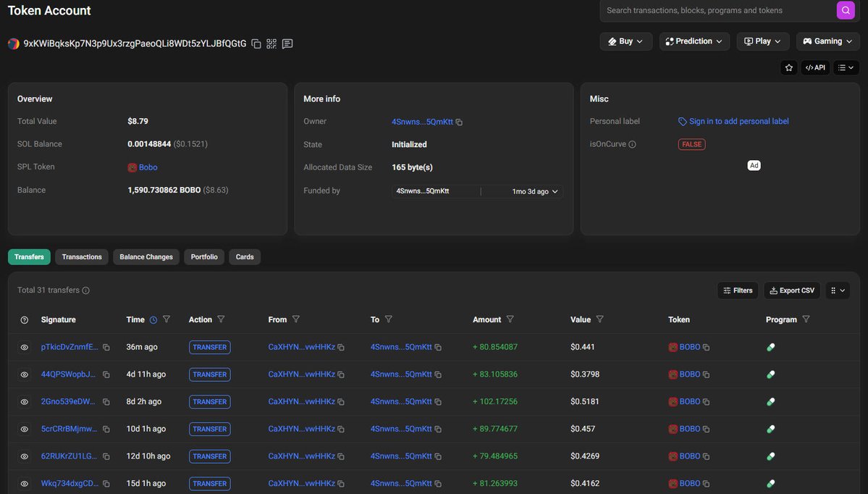The height and width of the screenshot is (494, 868).
Task: Toggle eye icon for 62RUKrZU1LG row
Action: 25,456
